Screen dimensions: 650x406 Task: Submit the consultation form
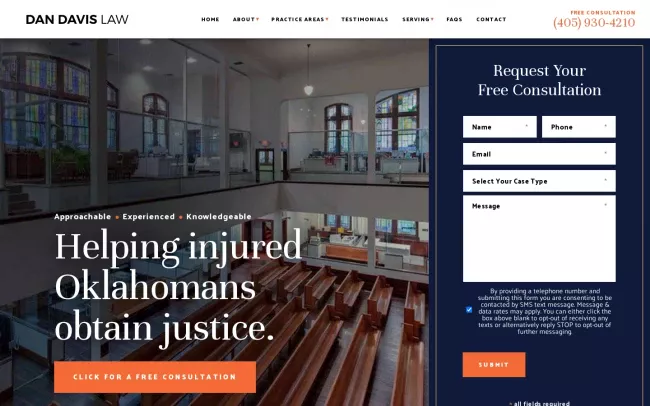(x=494, y=365)
